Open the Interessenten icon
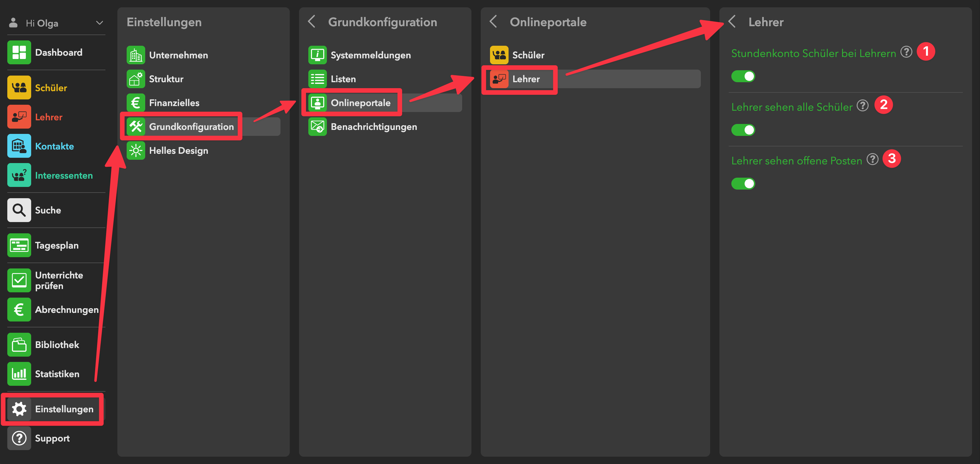The height and width of the screenshot is (464, 980). (x=19, y=175)
